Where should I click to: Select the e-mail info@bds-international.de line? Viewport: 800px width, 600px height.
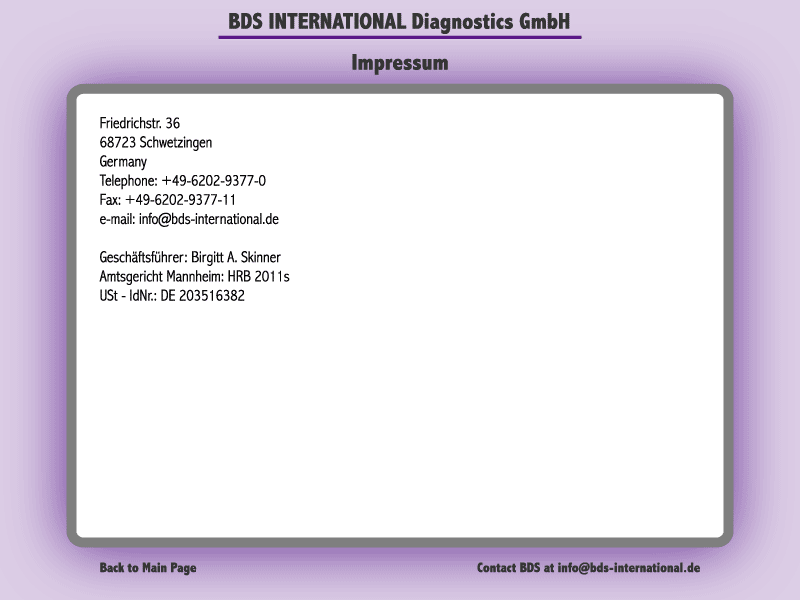189,219
